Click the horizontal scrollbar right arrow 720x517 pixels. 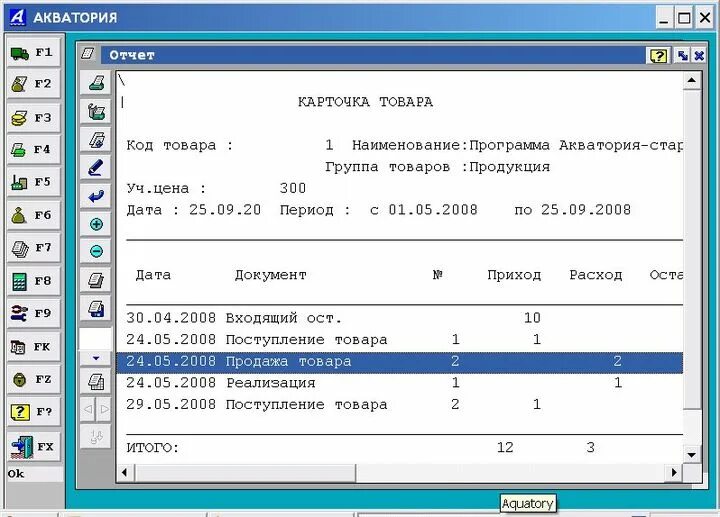(674, 472)
